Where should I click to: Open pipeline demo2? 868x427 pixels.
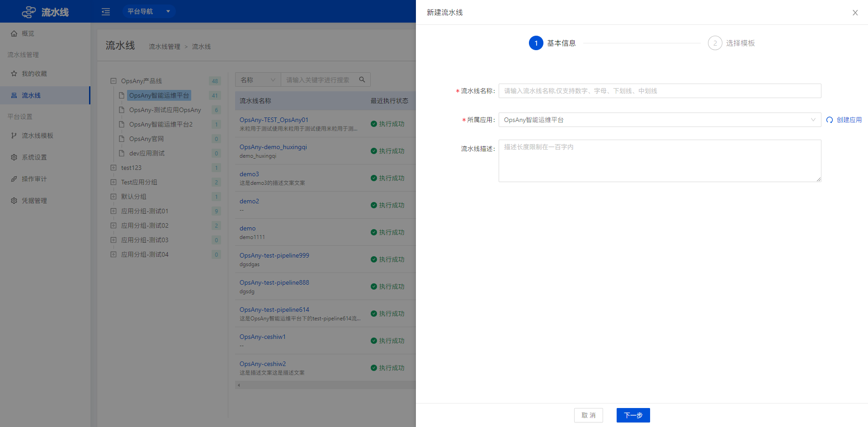coord(249,201)
